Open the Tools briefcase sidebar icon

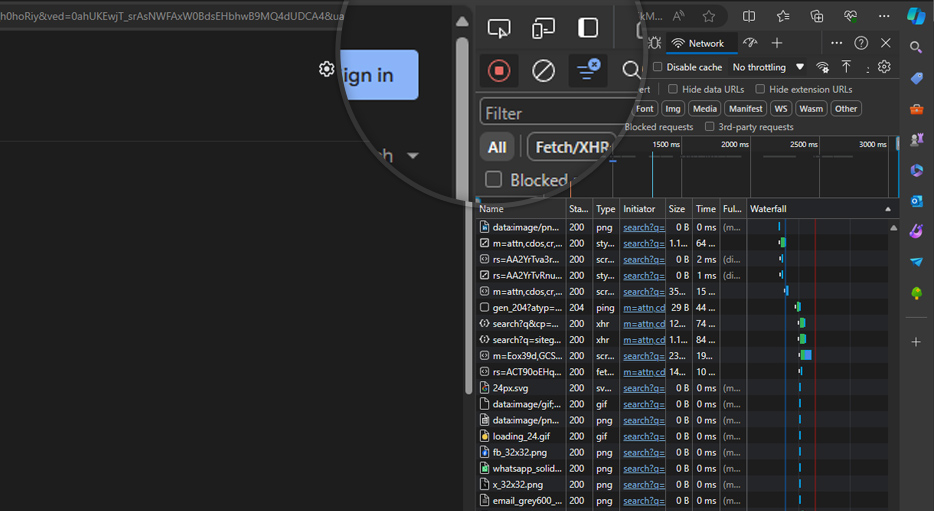point(916,109)
